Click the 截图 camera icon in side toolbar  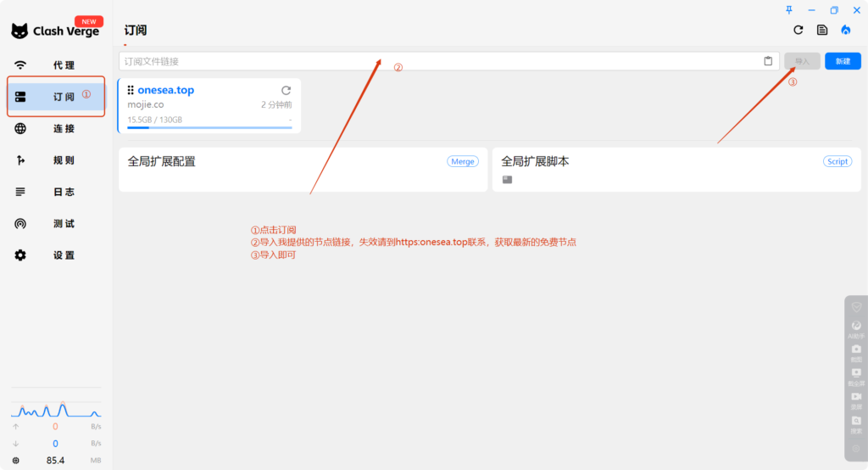pos(856,353)
